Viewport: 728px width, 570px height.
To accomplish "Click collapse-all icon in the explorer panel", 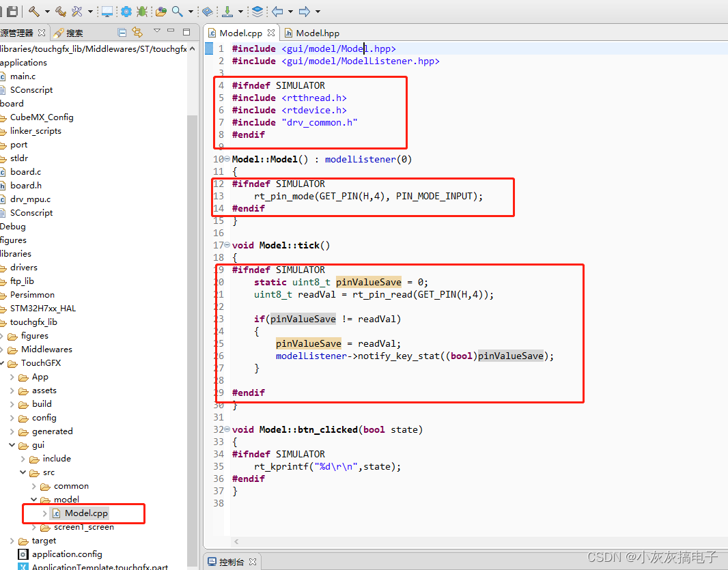I will coord(122,32).
